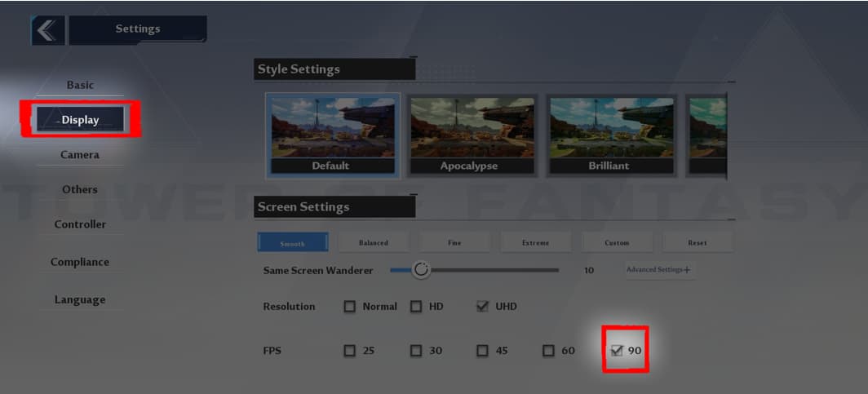The height and width of the screenshot is (394, 868).
Task: Open the Others settings tab
Action: point(80,189)
